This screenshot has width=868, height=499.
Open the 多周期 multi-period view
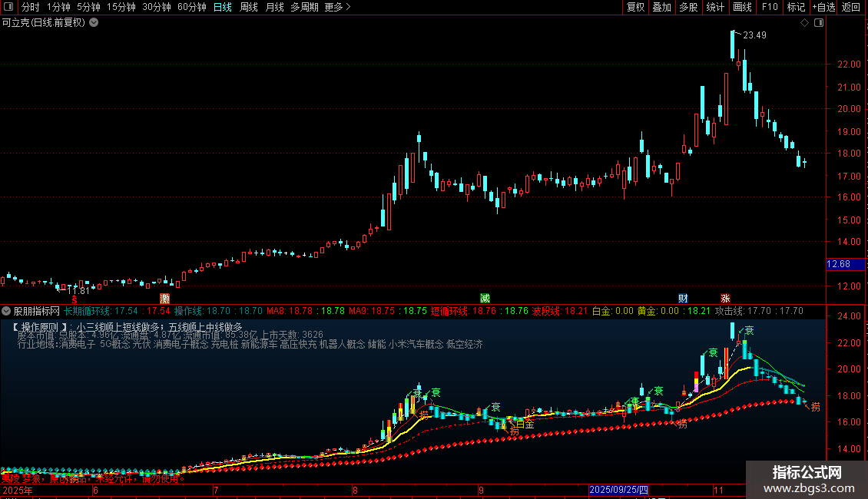click(x=304, y=7)
